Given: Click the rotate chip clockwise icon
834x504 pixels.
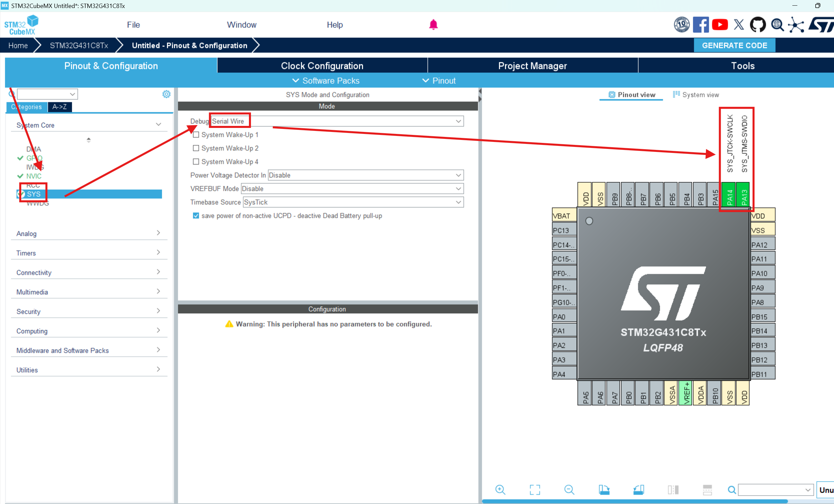Looking at the screenshot, I should click(604, 489).
